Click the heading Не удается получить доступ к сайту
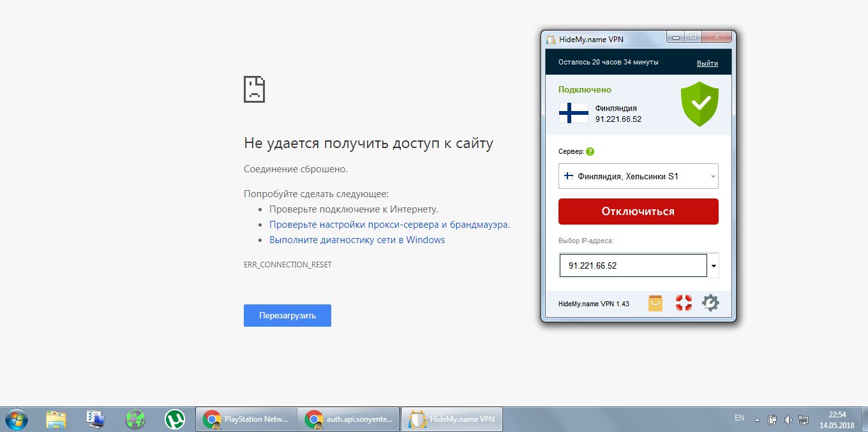Image resolution: width=868 pixels, height=432 pixels. click(368, 144)
